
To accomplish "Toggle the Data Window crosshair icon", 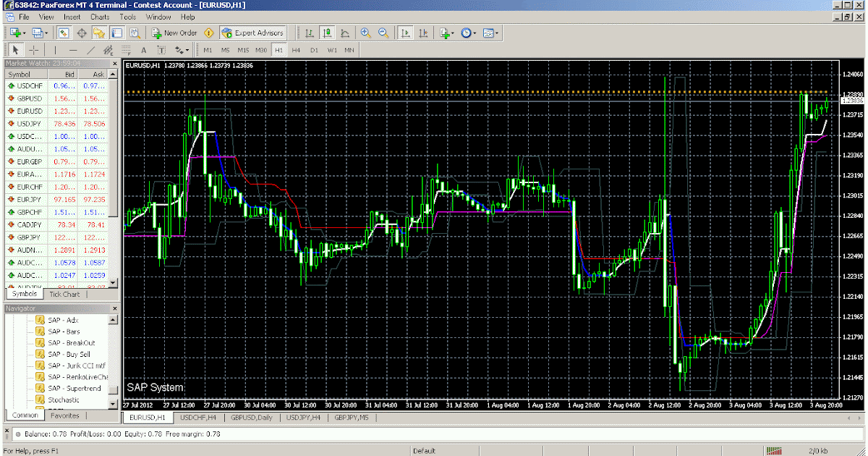I will coord(82,33).
